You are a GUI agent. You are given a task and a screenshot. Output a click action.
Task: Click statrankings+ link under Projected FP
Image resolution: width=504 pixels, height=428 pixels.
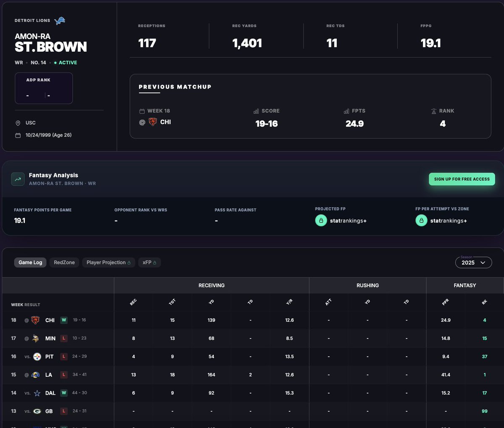(x=348, y=221)
